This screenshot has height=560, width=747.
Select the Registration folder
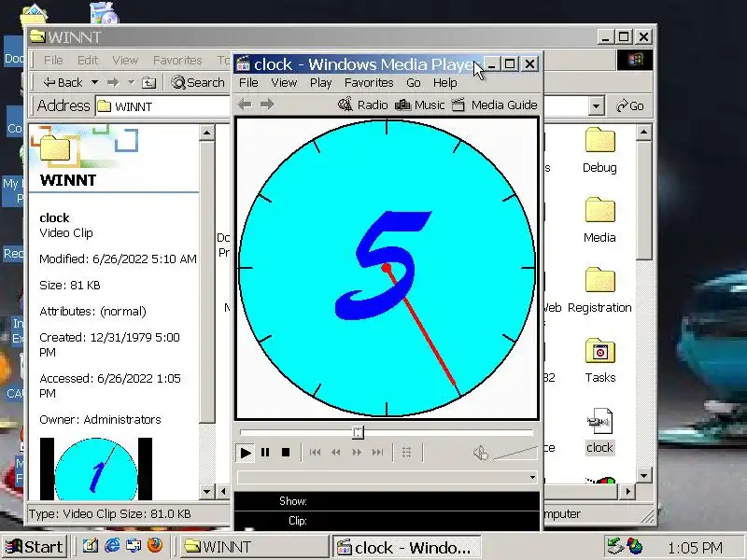tap(599, 290)
